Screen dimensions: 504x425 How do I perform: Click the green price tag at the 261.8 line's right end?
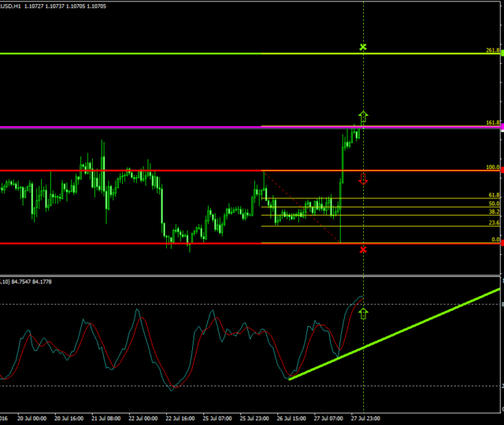[x=501, y=54]
